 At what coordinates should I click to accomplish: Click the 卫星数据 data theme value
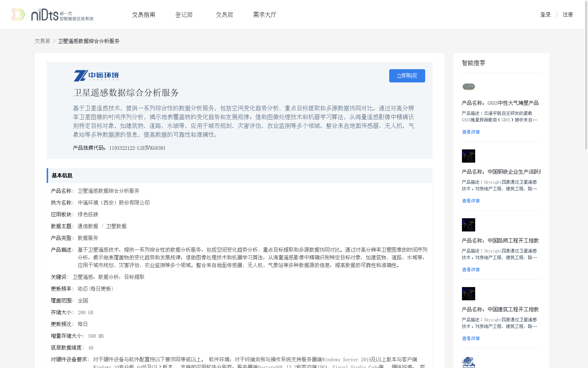click(x=116, y=226)
